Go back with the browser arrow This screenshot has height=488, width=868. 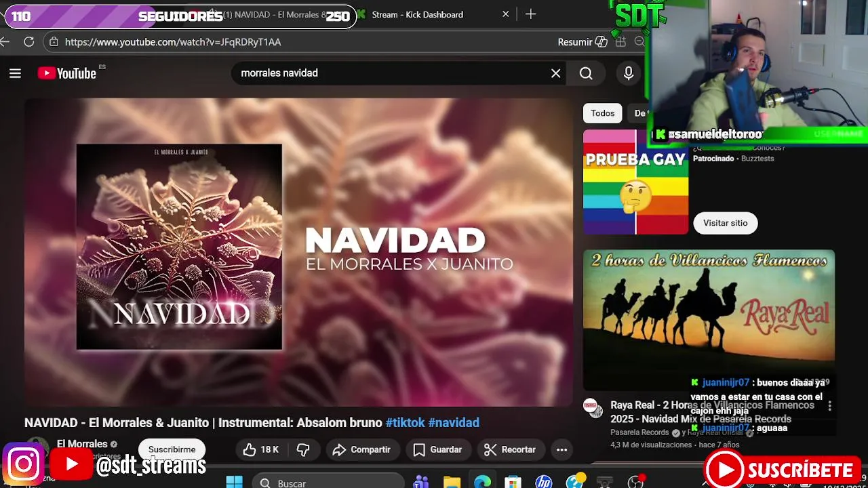(x=5, y=42)
